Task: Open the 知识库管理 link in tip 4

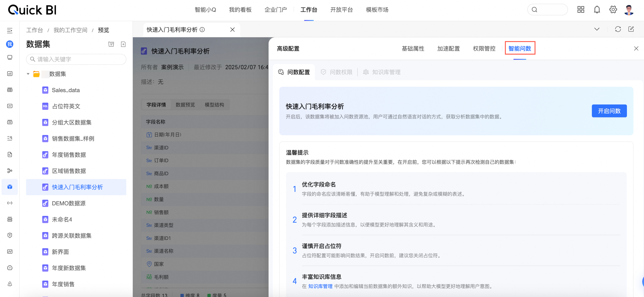Action: click(320, 286)
